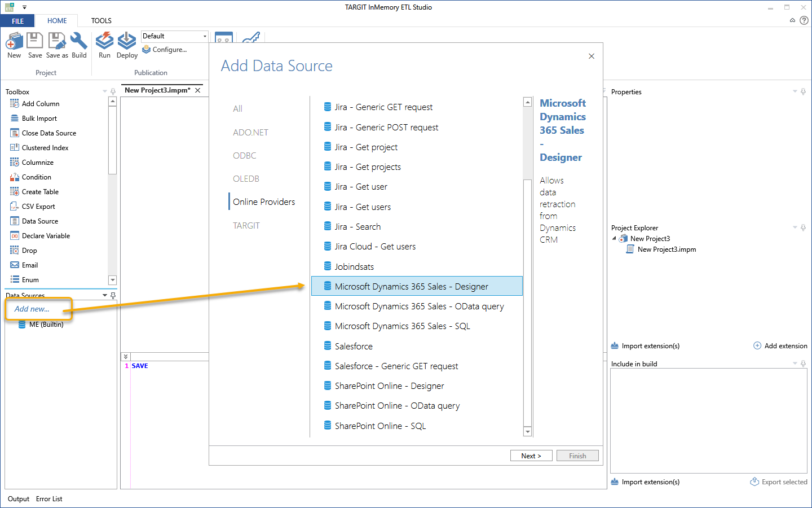Click Toolbox scrollbar up arrow
Viewport: 812px width, 508px height.
pyautogui.click(x=112, y=102)
